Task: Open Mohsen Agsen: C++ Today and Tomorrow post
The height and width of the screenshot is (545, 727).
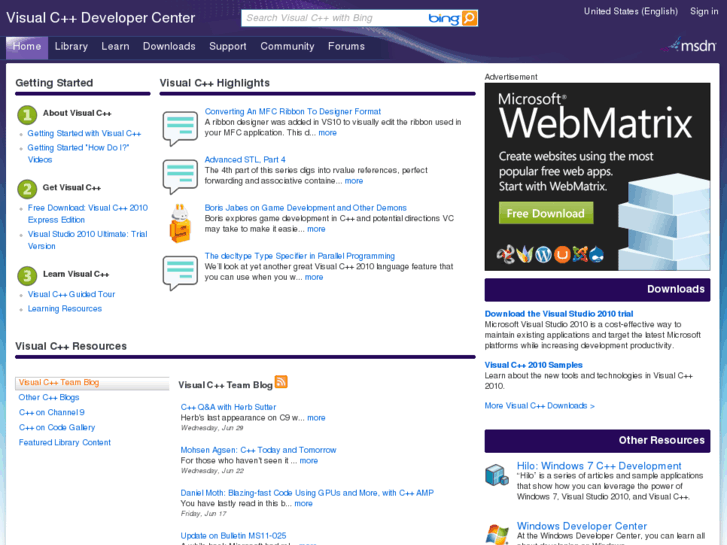Action: (x=258, y=450)
